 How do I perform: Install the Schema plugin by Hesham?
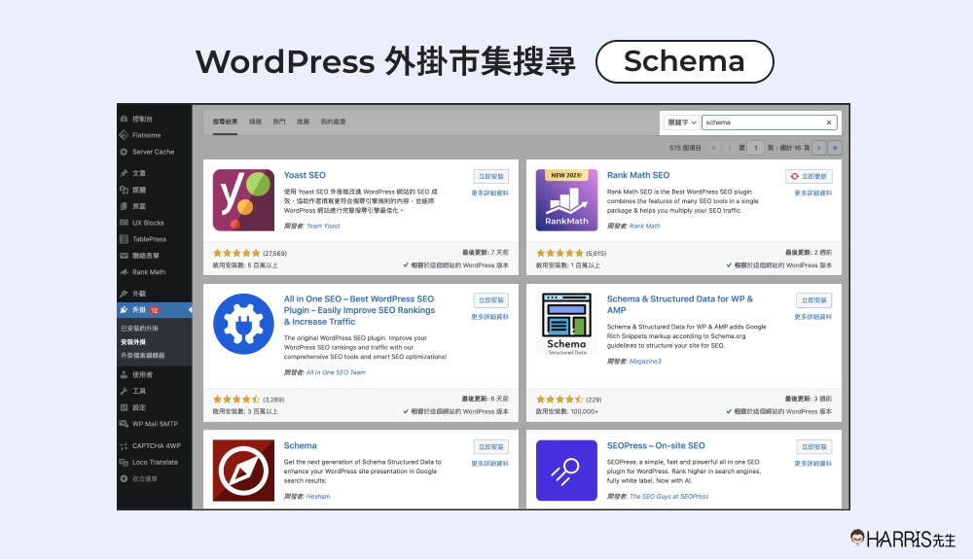coord(490,447)
